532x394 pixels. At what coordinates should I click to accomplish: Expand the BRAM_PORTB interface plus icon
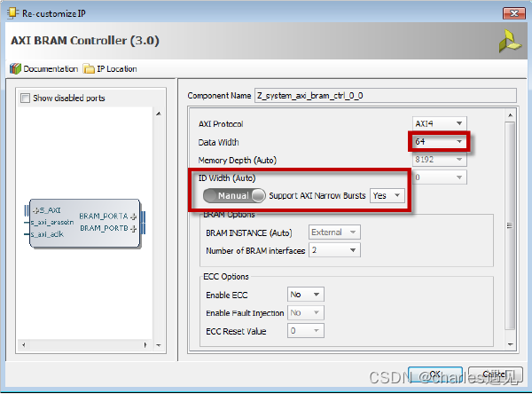click(134, 229)
